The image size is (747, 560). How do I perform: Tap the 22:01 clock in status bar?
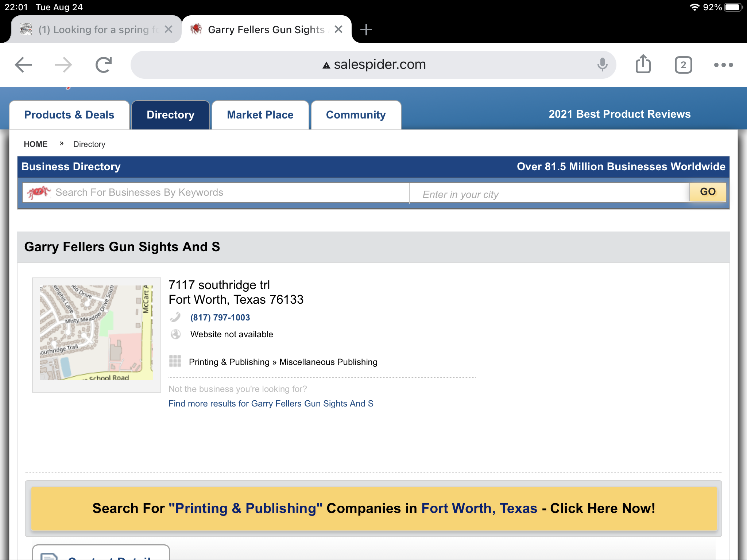pos(16,7)
